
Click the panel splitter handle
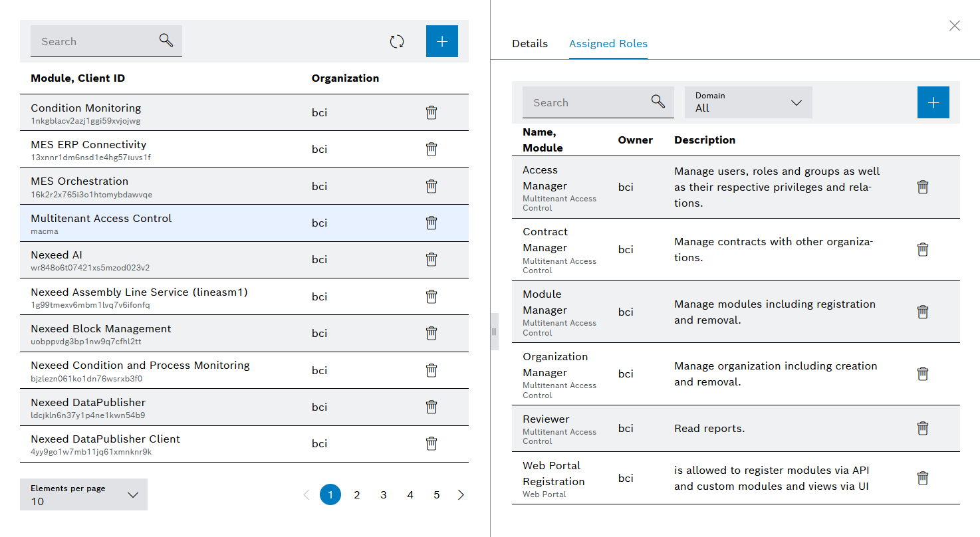[x=494, y=331]
